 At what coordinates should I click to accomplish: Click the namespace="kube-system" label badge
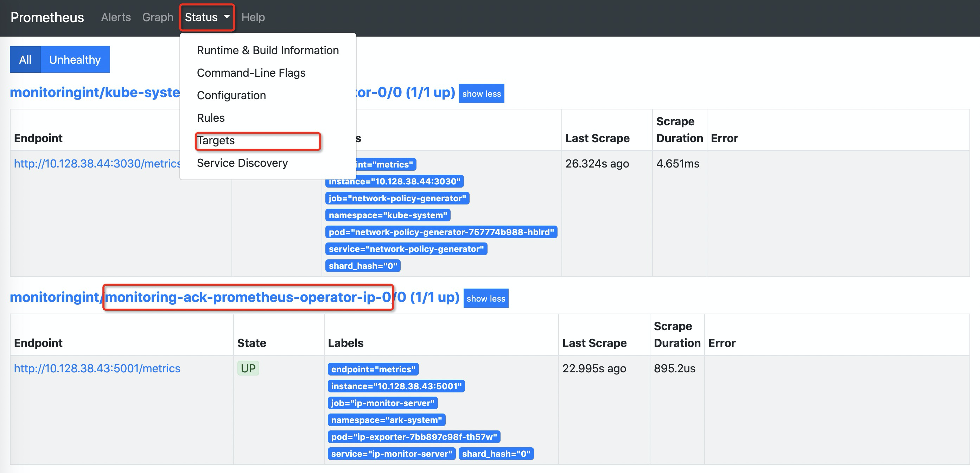point(388,215)
